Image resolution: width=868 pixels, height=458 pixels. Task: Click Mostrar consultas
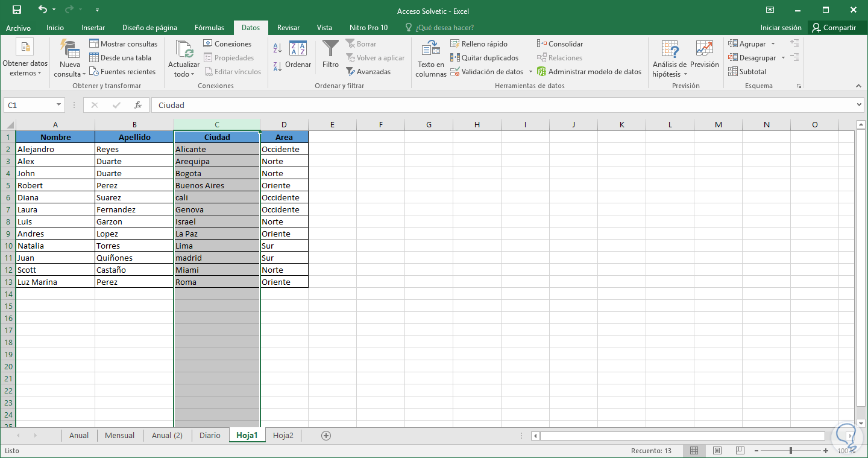[x=123, y=43]
